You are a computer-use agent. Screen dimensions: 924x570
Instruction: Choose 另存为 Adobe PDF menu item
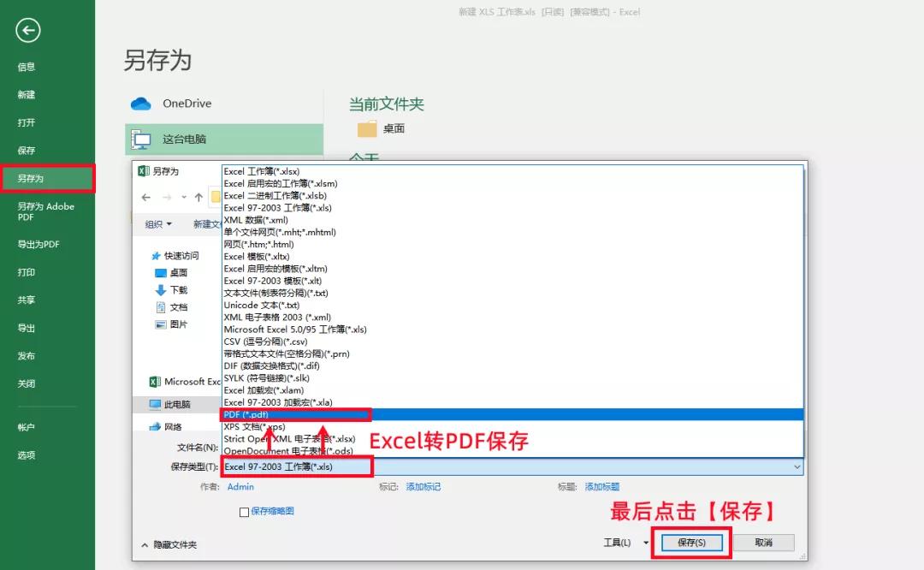(45, 211)
